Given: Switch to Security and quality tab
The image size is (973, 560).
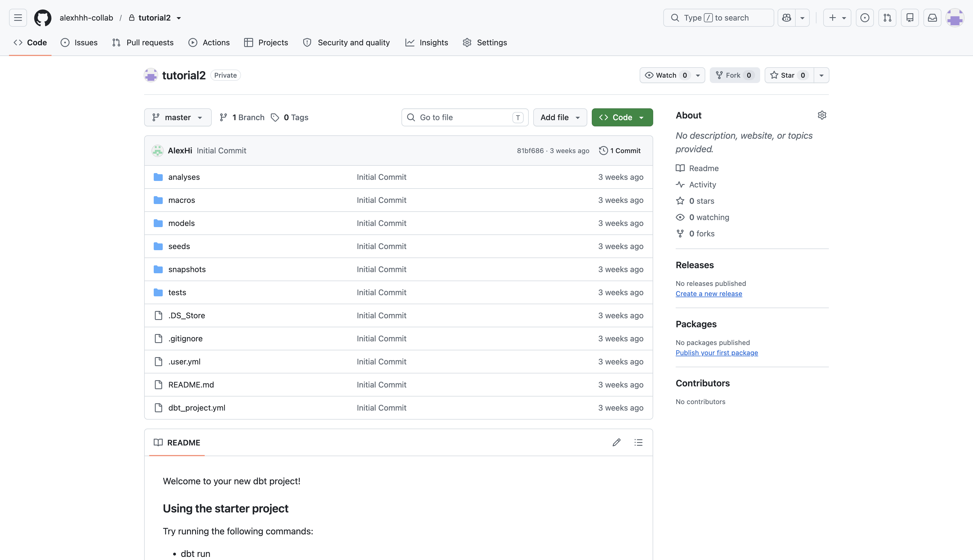Looking at the screenshot, I should point(346,43).
